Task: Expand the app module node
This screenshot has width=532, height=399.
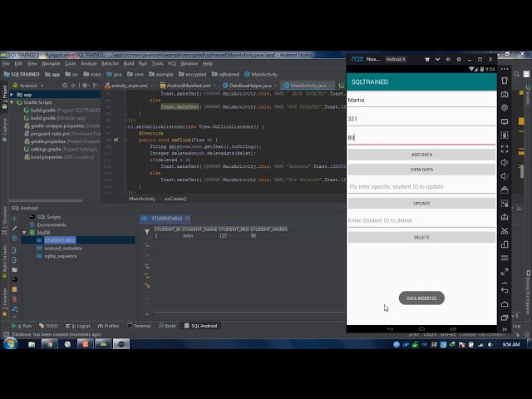Action: 12,95
